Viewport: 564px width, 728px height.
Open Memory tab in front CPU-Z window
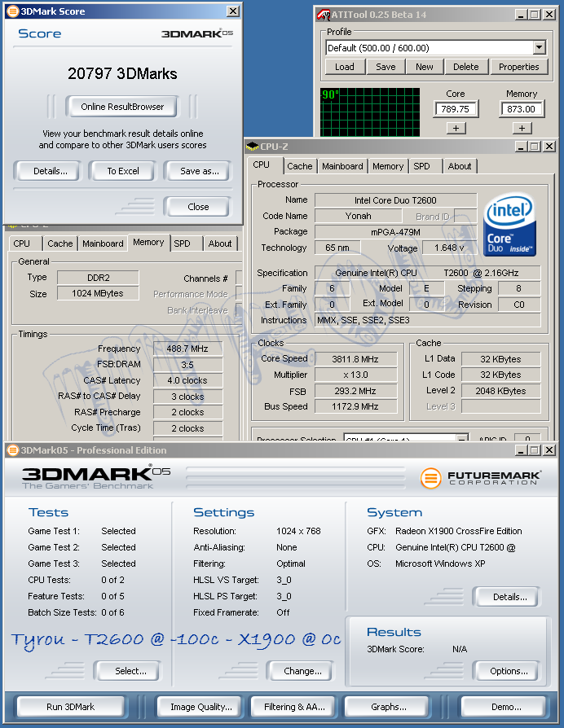pos(388,166)
